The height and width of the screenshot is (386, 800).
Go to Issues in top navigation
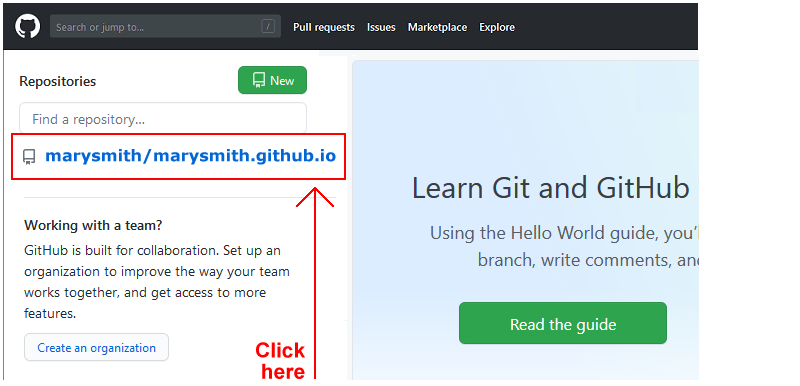[x=381, y=28]
